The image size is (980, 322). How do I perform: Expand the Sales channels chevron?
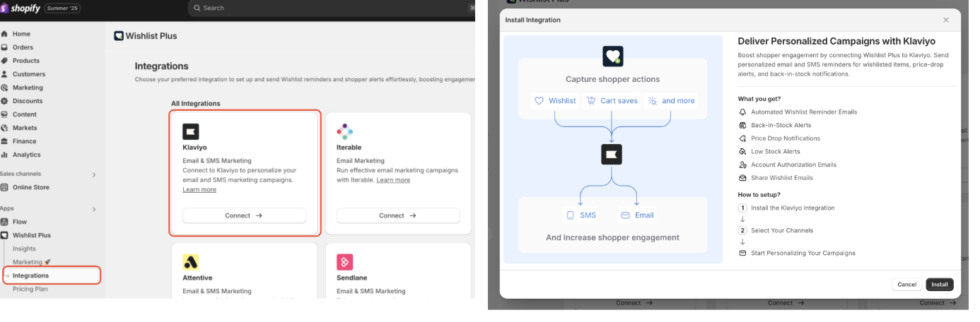click(x=94, y=174)
